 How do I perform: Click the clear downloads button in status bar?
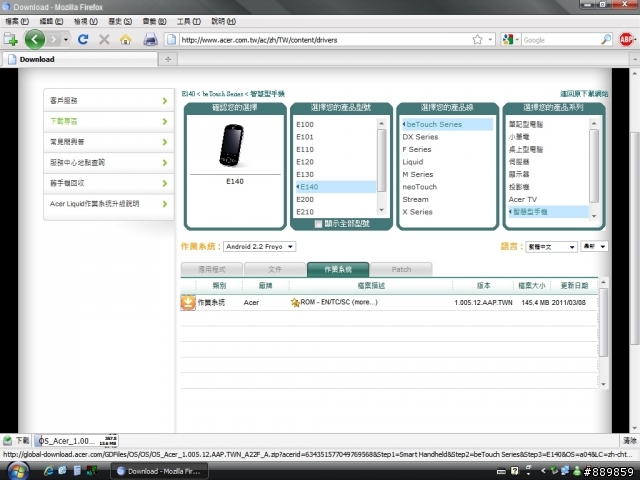pos(629,440)
